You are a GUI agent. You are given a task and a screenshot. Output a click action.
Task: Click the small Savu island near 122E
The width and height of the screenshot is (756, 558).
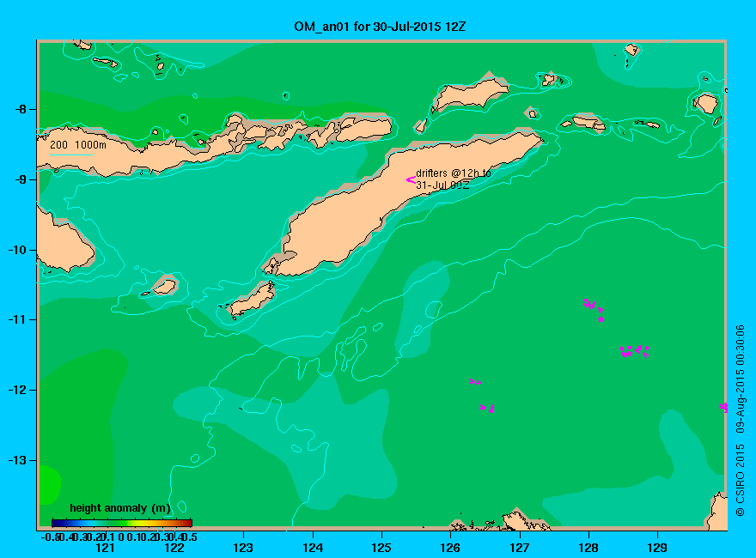tap(165, 287)
